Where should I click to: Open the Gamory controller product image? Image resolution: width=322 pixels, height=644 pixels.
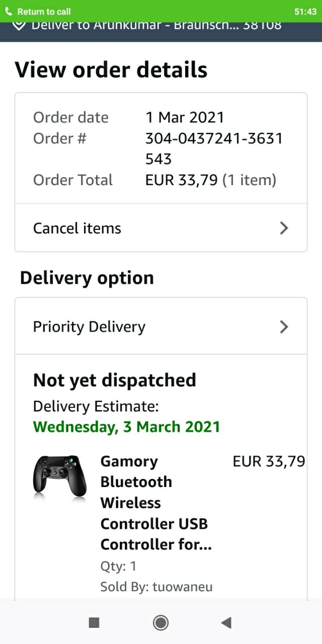click(60, 477)
